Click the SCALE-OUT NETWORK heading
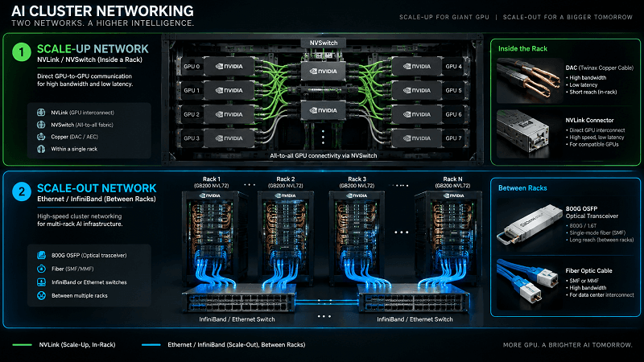Viewport: 644px width, 362px height. (x=97, y=188)
